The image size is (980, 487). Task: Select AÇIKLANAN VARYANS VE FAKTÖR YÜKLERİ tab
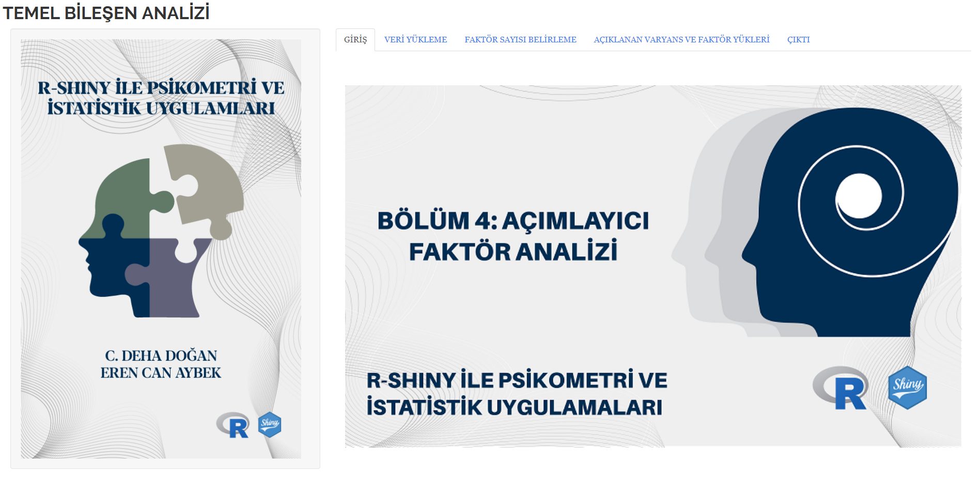tap(681, 40)
